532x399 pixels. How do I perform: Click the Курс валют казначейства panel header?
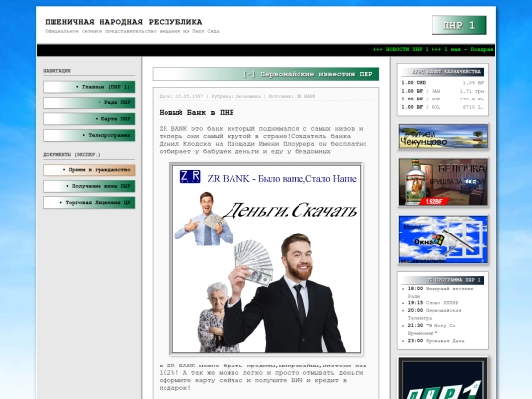(442, 72)
